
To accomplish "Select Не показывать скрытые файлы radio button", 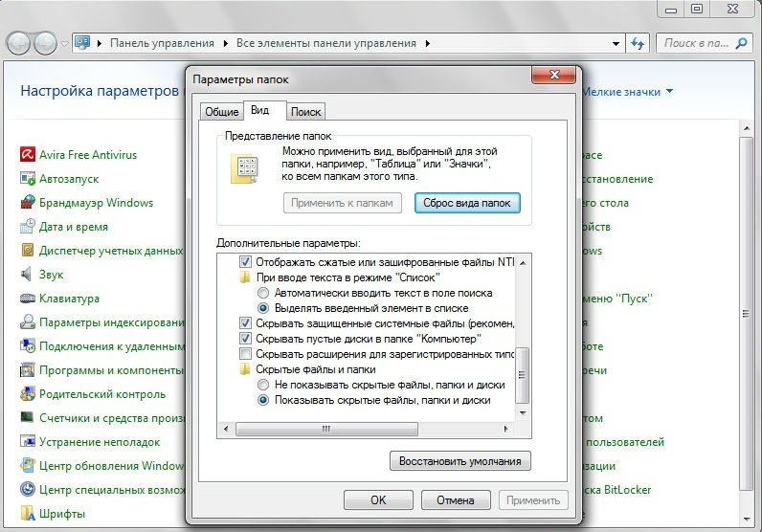I will click(263, 385).
